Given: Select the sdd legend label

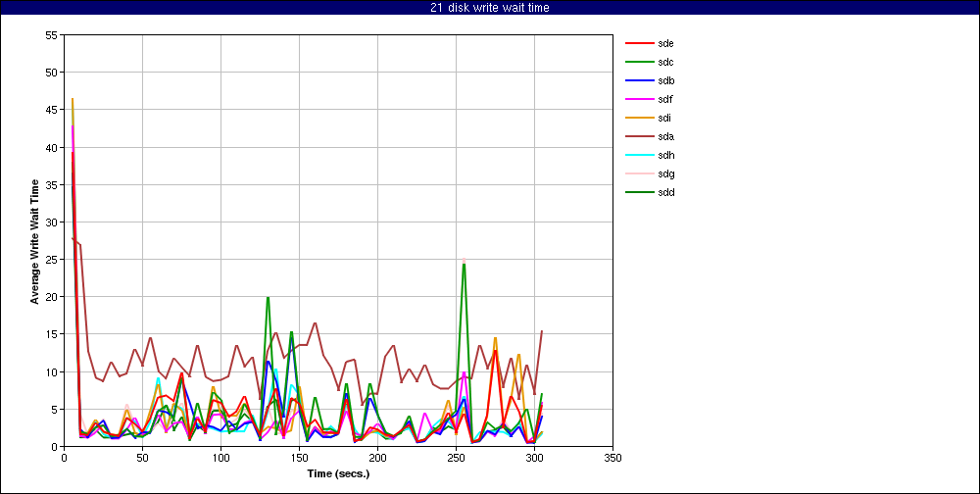Looking at the screenshot, I should [x=665, y=192].
